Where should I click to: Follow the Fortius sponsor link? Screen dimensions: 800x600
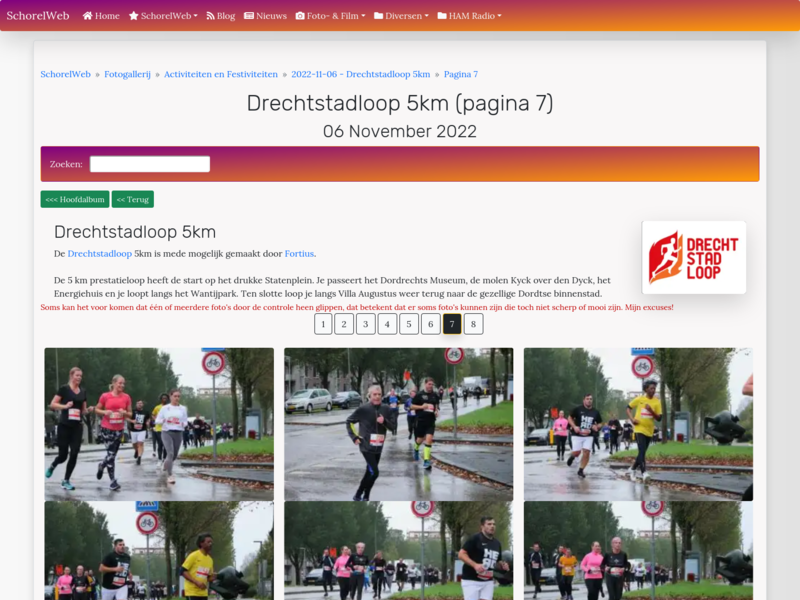(x=299, y=254)
